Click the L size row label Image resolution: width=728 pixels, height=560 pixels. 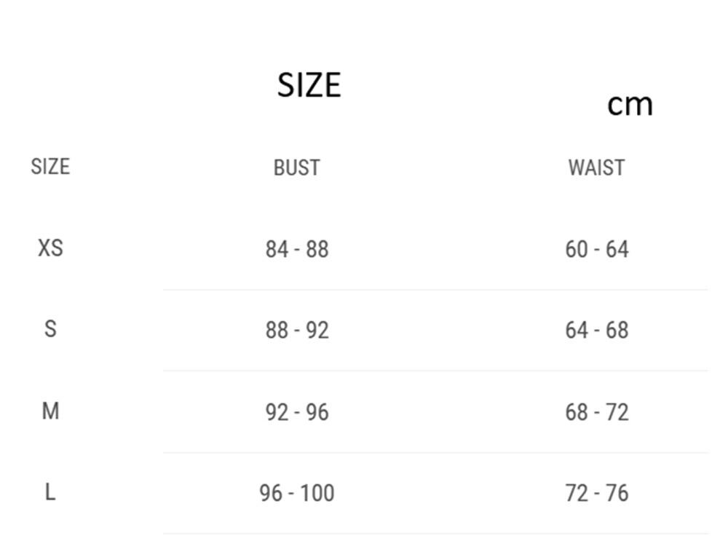coord(50,492)
